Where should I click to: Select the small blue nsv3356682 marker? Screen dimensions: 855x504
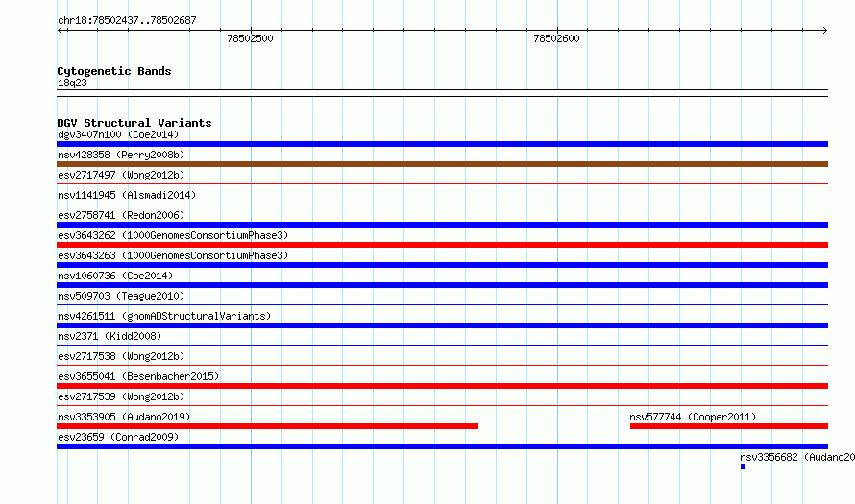point(743,467)
